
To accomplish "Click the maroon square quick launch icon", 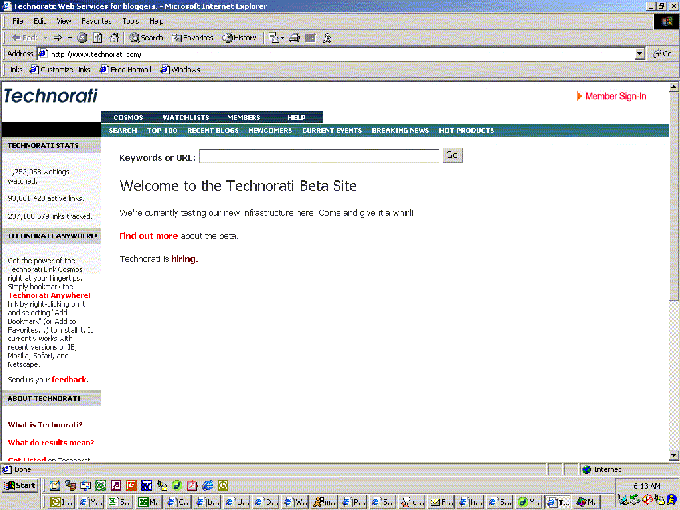I will (x=116, y=485).
